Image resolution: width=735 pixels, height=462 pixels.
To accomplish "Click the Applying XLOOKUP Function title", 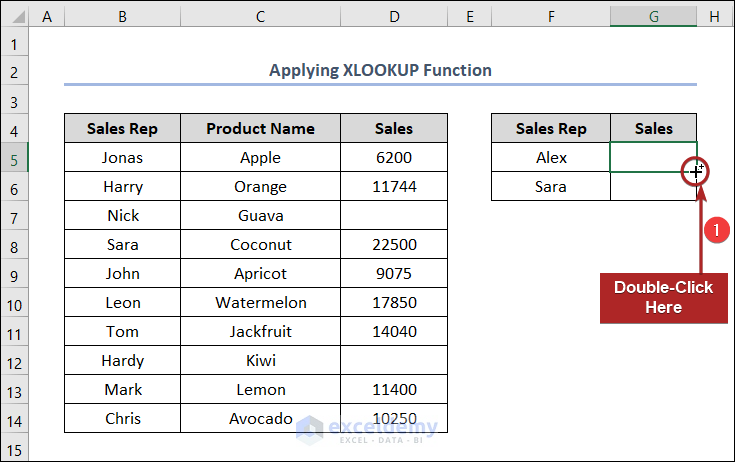I will pos(380,70).
